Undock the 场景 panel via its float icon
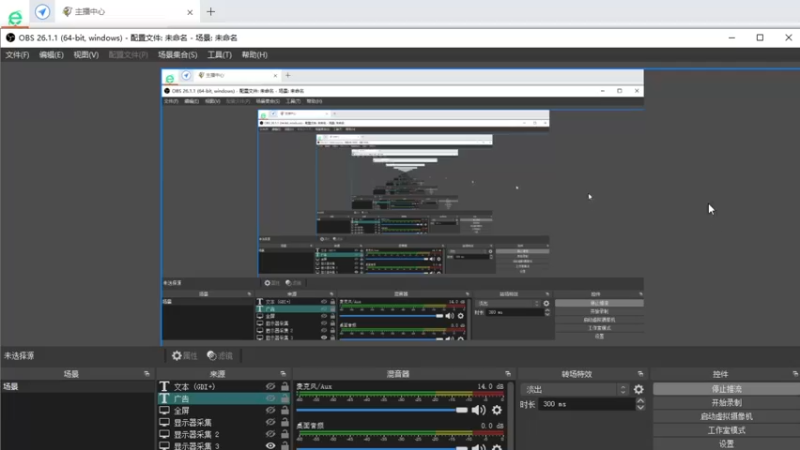This screenshot has width=800, height=450. click(147, 373)
